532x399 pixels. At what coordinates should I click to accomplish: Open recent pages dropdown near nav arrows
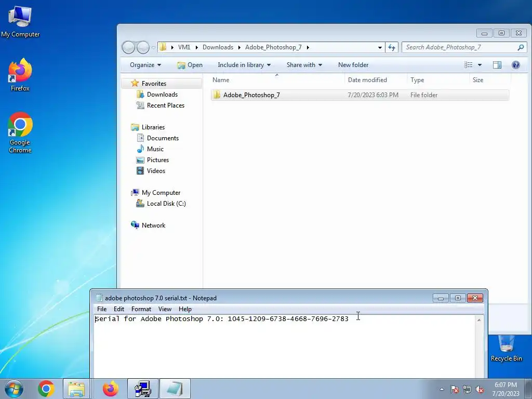click(153, 47)
